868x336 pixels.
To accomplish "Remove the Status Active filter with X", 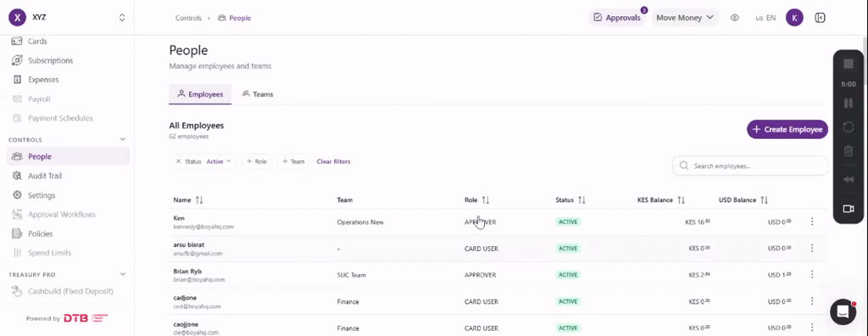I will coord(178,161).
